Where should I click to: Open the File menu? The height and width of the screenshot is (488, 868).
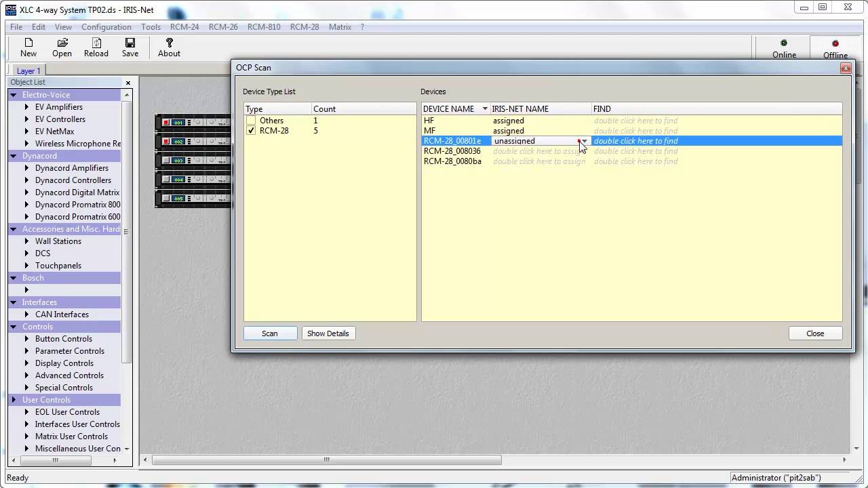16,27
